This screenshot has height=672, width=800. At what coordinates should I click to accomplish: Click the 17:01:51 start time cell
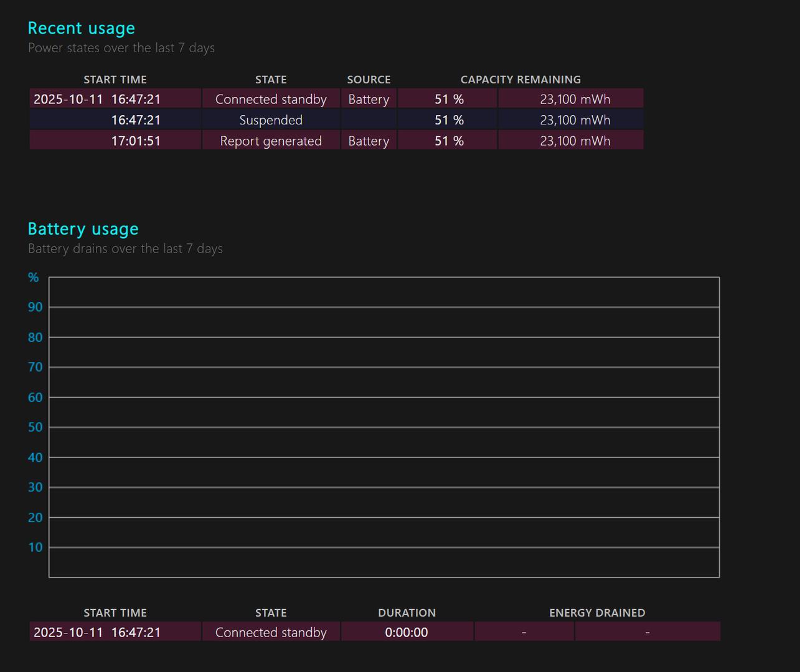point(136,141)
